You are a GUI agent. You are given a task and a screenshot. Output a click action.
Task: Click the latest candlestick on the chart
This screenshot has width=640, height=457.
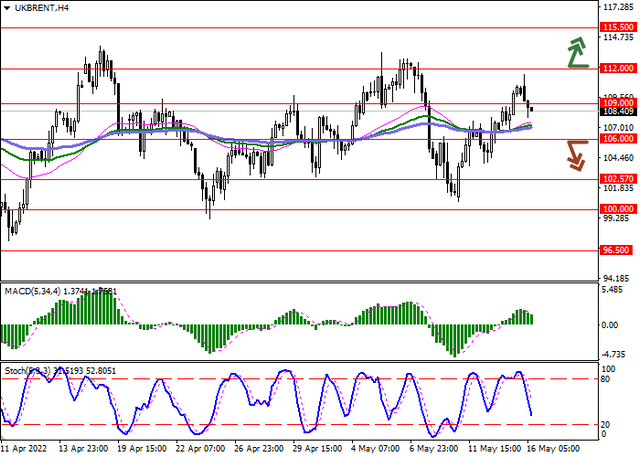click(x=531, y=109)
